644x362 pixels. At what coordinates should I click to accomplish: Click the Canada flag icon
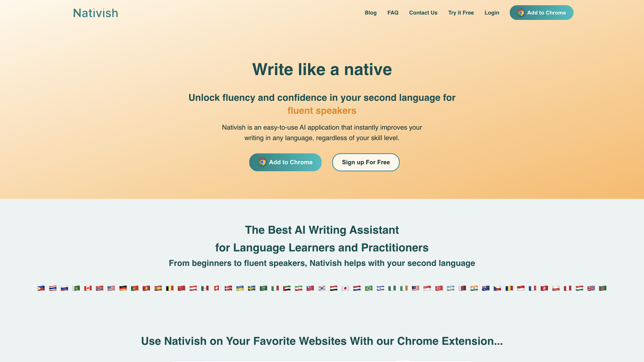click(88, 288)
